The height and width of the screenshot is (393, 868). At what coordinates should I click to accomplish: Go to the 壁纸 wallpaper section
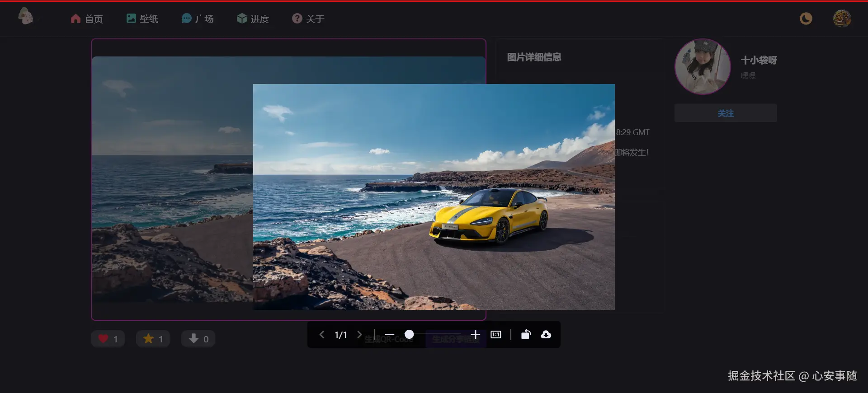[142, 19]
